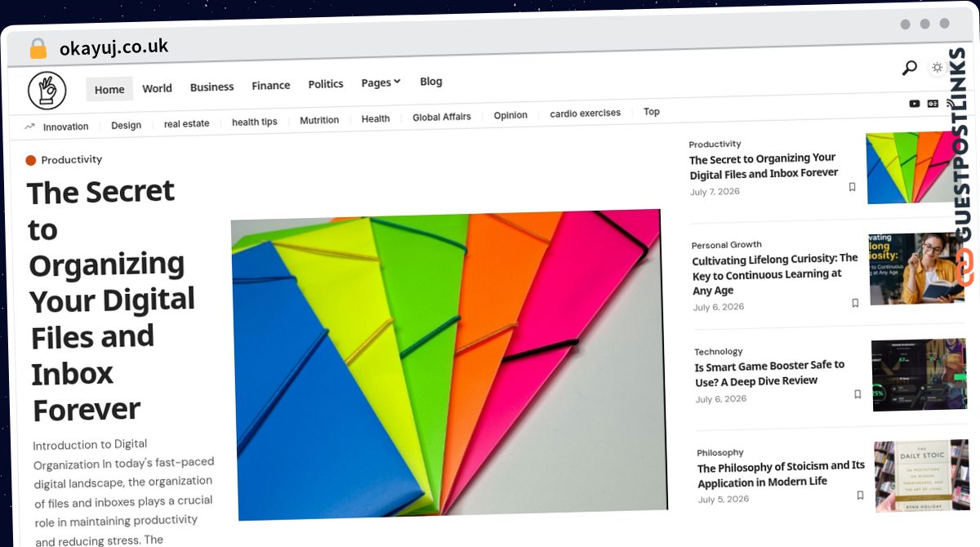
Task: Click the July 7, 2026 date text
Action: click(x=715, y=192)
